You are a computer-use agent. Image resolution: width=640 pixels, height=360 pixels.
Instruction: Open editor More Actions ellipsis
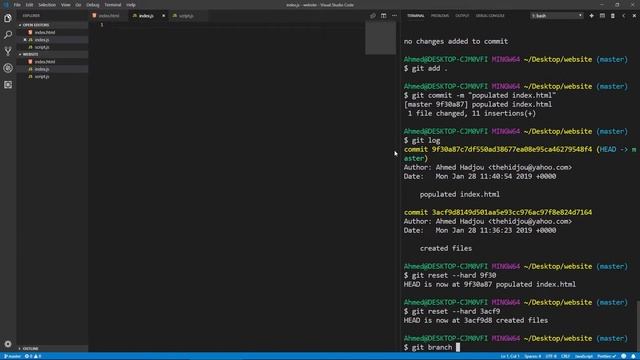coord(394,16)
